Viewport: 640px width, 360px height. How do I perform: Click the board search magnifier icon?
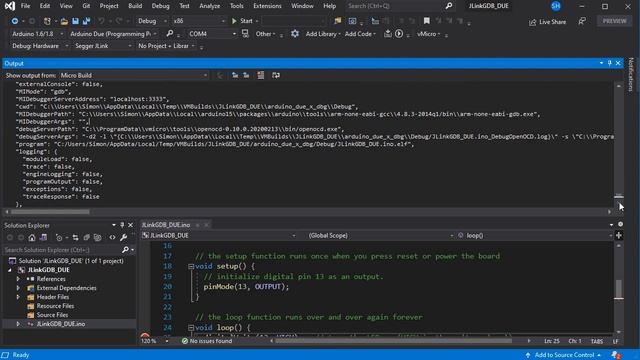pyautogui.click(x=170, y=34)
